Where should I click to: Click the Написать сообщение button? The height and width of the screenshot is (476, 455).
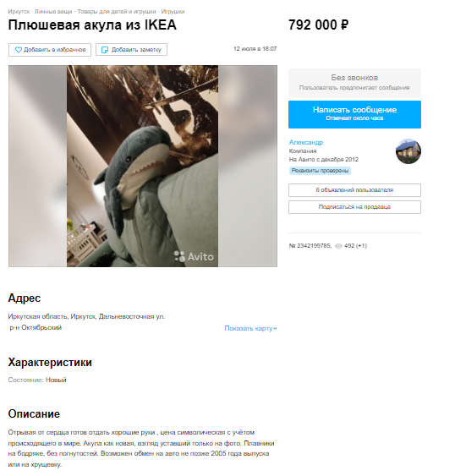click(x=354, y=114)
